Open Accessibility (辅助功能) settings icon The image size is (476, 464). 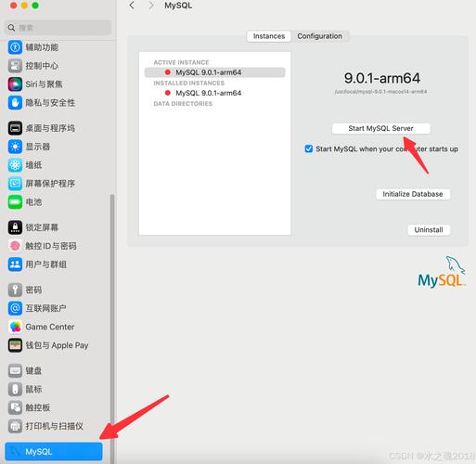15,47
